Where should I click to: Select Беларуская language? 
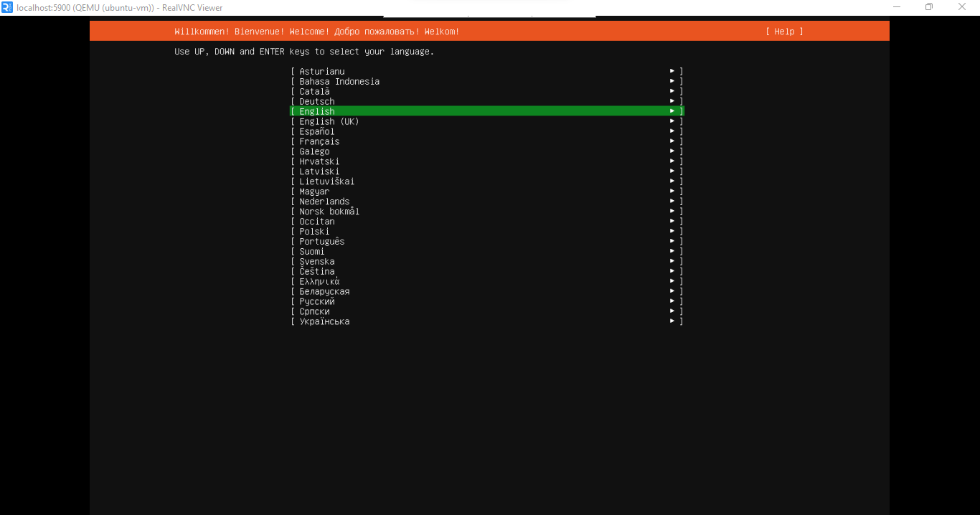point(487,292)
